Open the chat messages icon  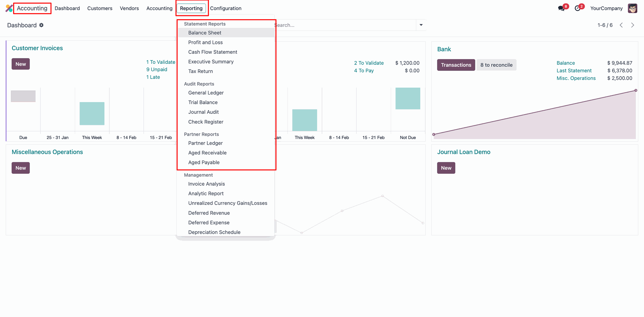point(561,8)
